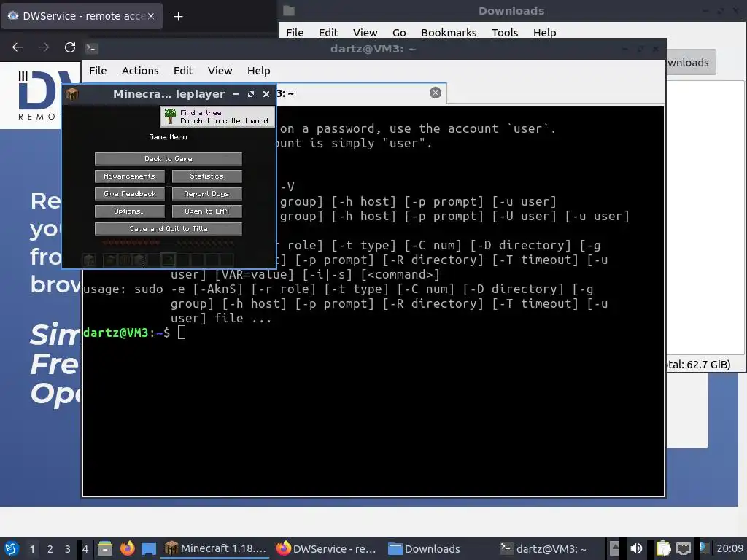Viewport: 747px width, 560px height.
Task: Open a new browser tab
Action: tap(178, 17)
